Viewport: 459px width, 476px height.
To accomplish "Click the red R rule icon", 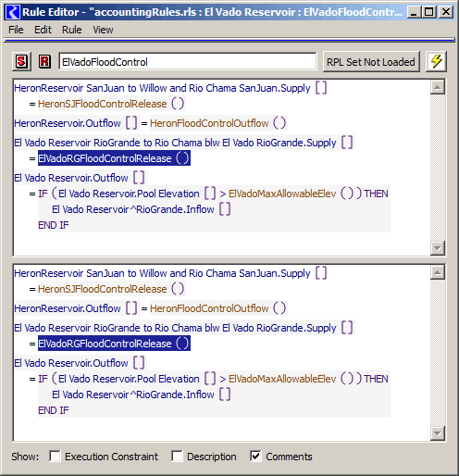I will point(44,61).
